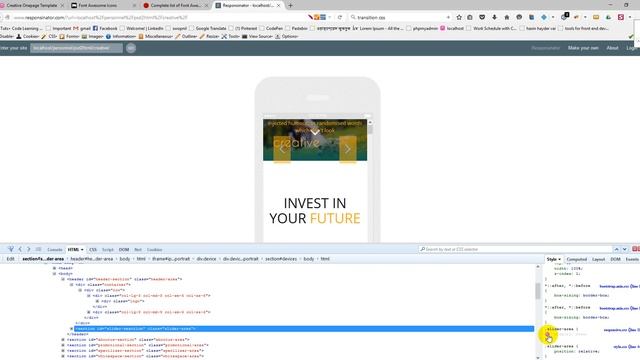
Task: Close the Creative Onepage Template tab
Action: pyautogui.click(x=62, y=6)
